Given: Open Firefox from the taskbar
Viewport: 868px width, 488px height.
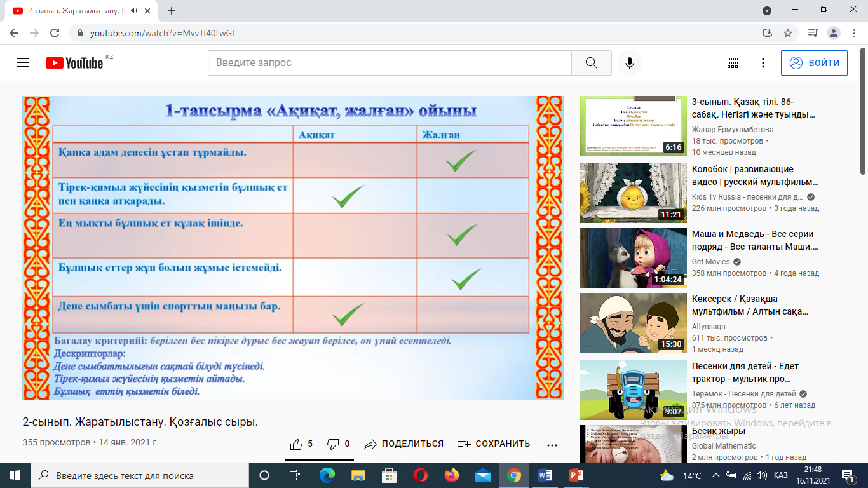Looking at the screenshot, I should (x=452, y=475).
